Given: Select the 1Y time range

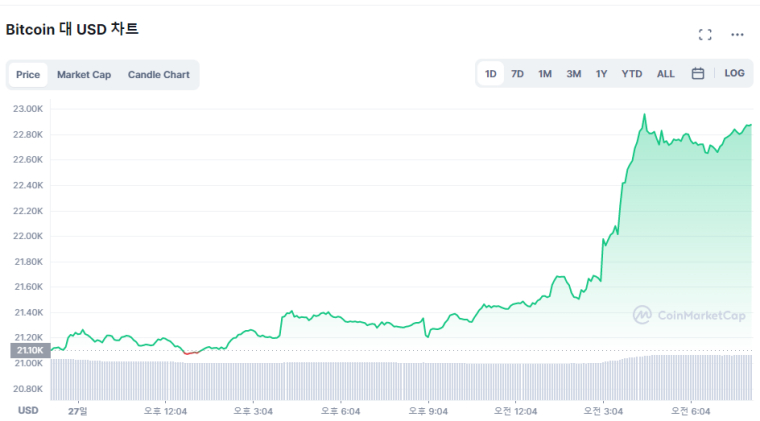Looking at the screenshot, I should [602, 74].
